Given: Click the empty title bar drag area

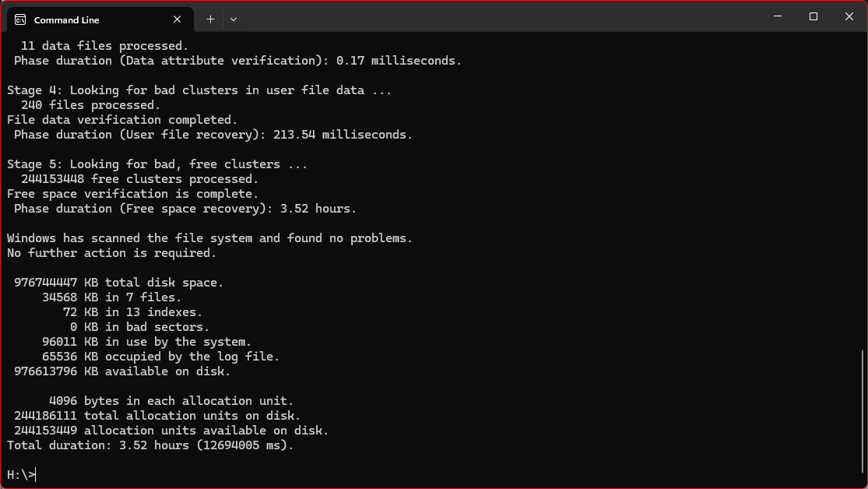Looking at the screenshot, I should tap(506, 17).
